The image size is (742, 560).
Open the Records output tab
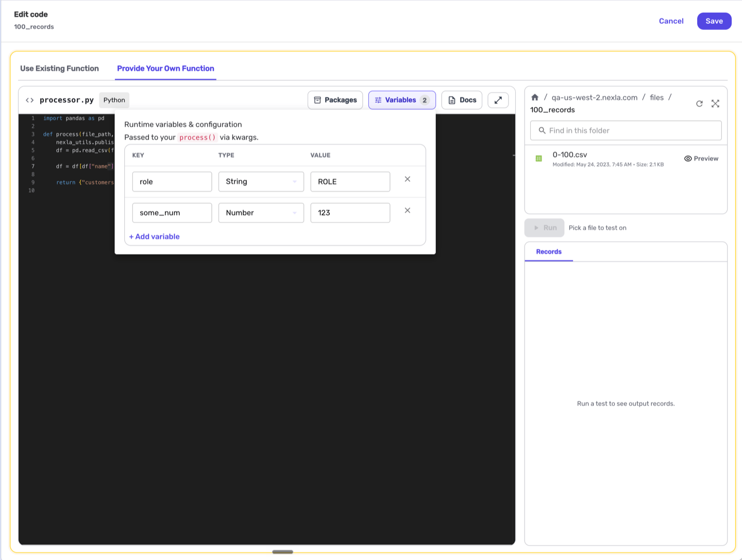point(549,252)
